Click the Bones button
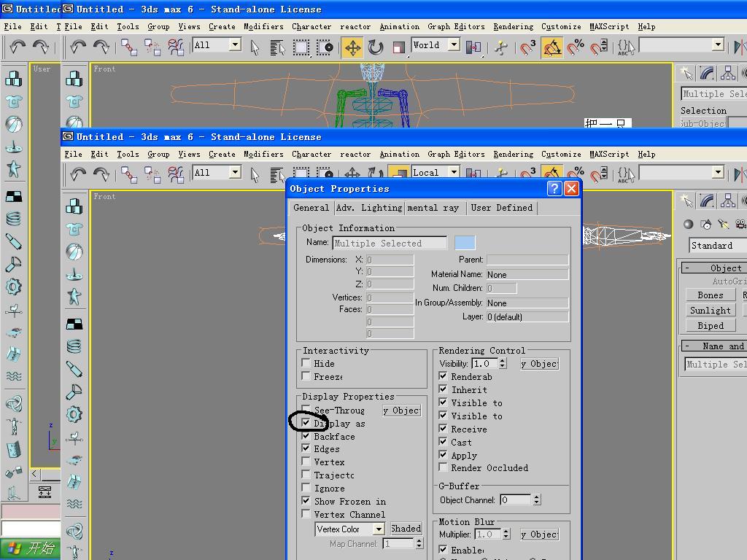 click(711, 295)
